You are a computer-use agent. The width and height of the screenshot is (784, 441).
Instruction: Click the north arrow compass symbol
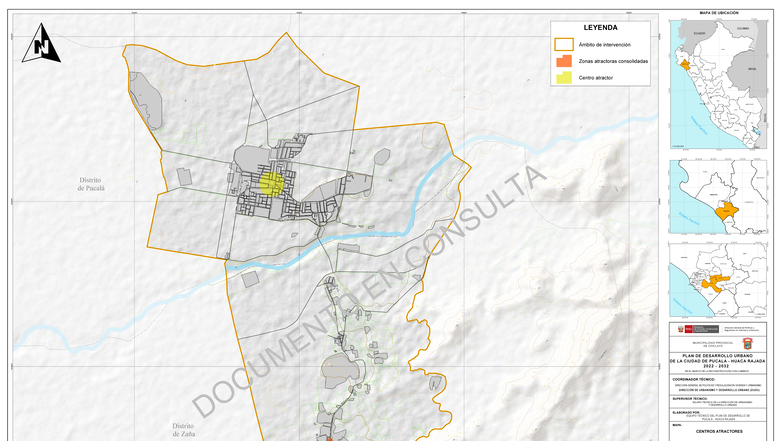click(42, 44)
